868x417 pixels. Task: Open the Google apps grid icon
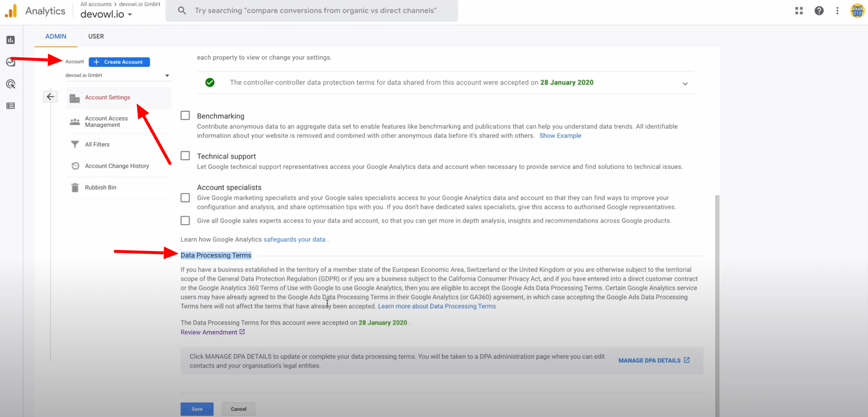point(799,11)
